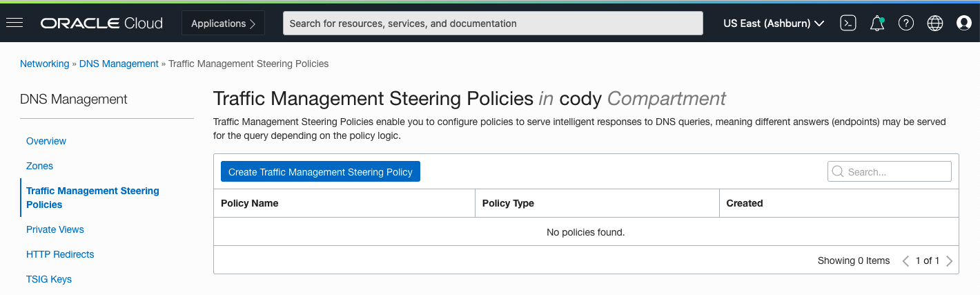Open Private Views in the sidebar
Viewport: 980px width, 295px height.
[x=55, y=229]
